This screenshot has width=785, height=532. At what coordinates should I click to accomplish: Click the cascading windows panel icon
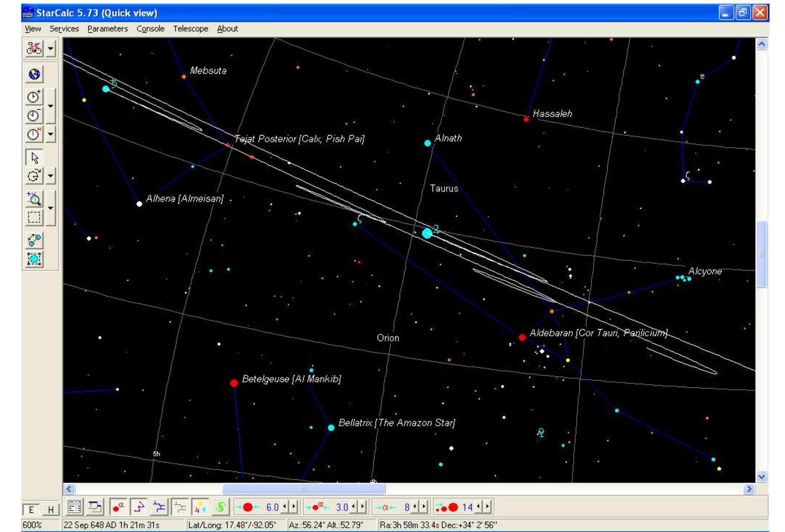coord(95,507)
